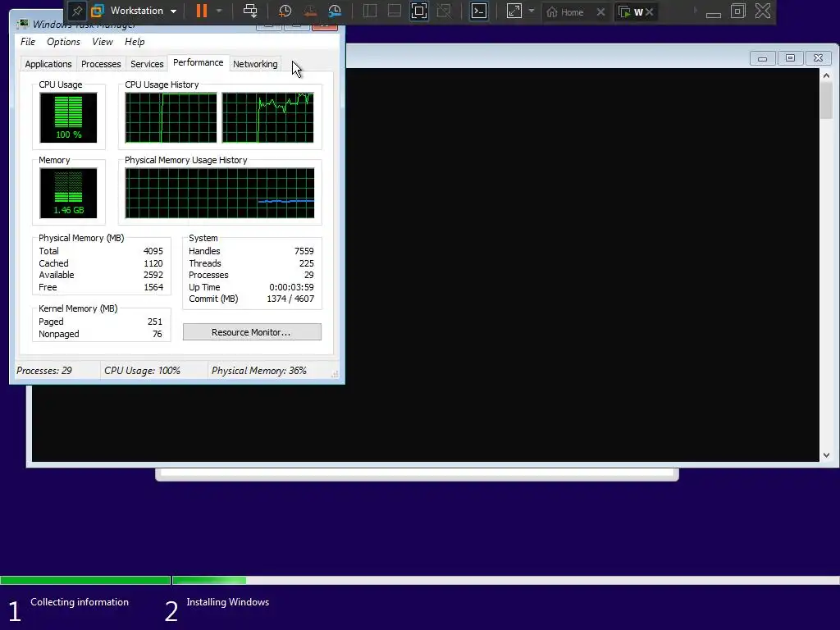Open the console view terminal icon
Screen dimensions: 840x630
[x=479, y=11]
